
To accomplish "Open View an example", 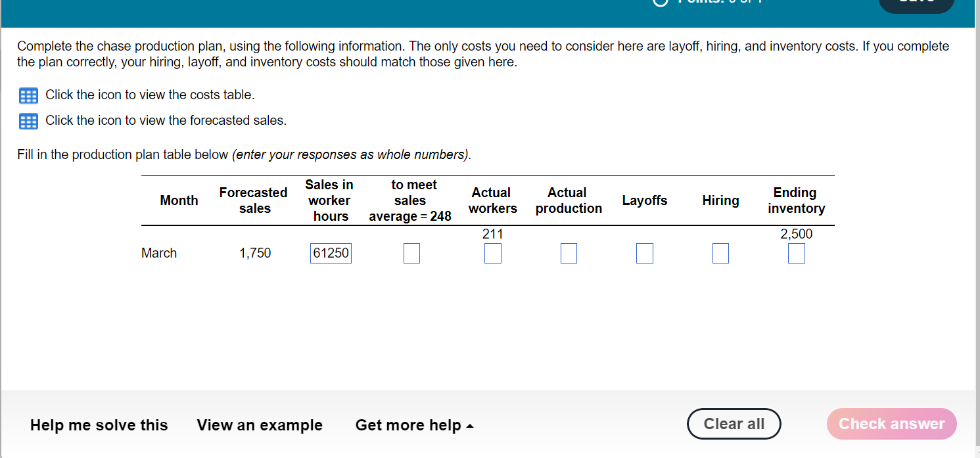I will click(260, 425).
